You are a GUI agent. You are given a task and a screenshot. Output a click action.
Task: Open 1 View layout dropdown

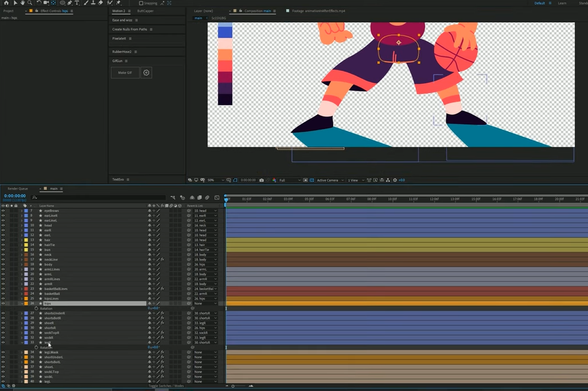point(356,180)
